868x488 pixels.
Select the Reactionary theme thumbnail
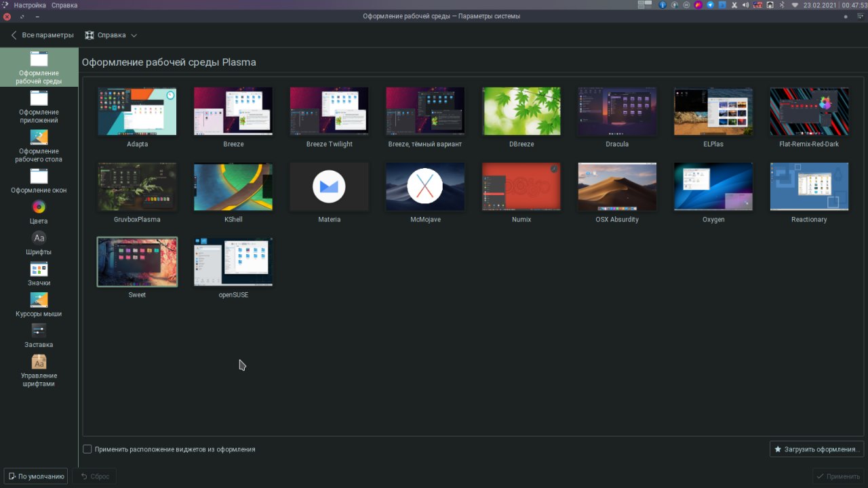coord(809,186)
